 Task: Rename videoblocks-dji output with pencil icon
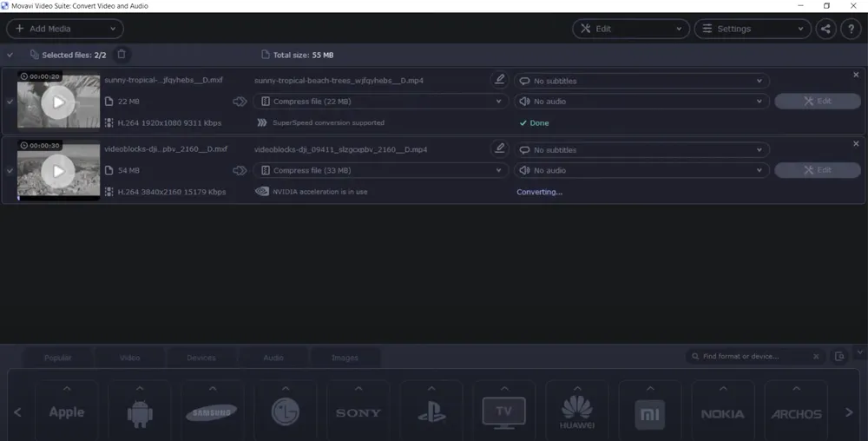point(499,148)
